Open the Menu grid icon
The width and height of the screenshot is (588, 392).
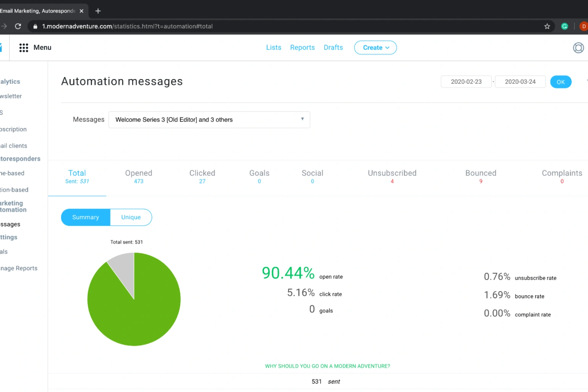pos(24,47)
